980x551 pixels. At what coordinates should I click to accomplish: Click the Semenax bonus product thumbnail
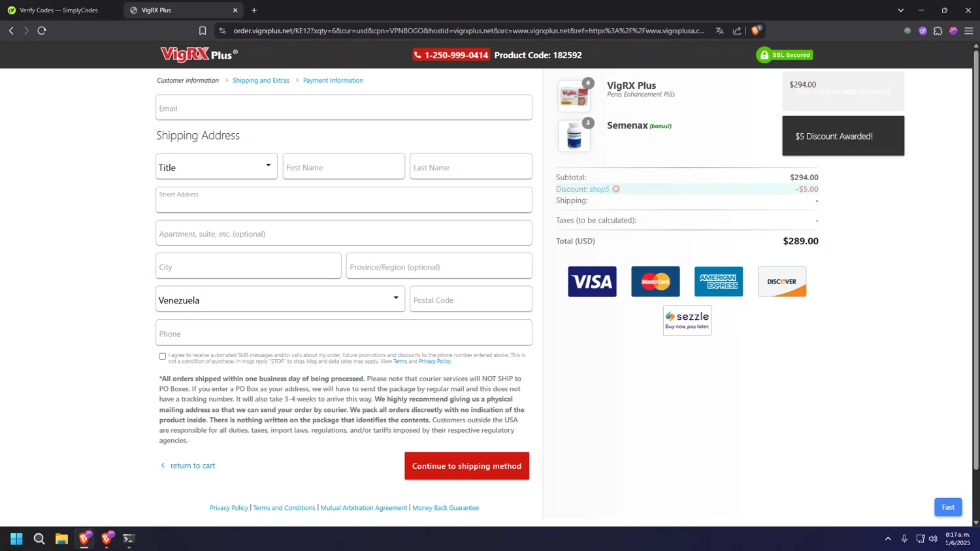coord(574,136)
